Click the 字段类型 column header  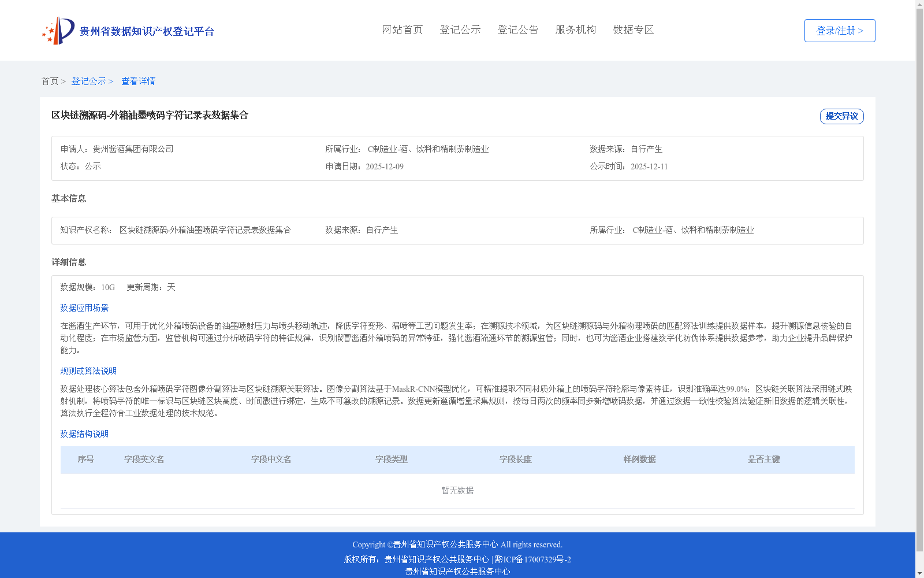click(392, 460)
